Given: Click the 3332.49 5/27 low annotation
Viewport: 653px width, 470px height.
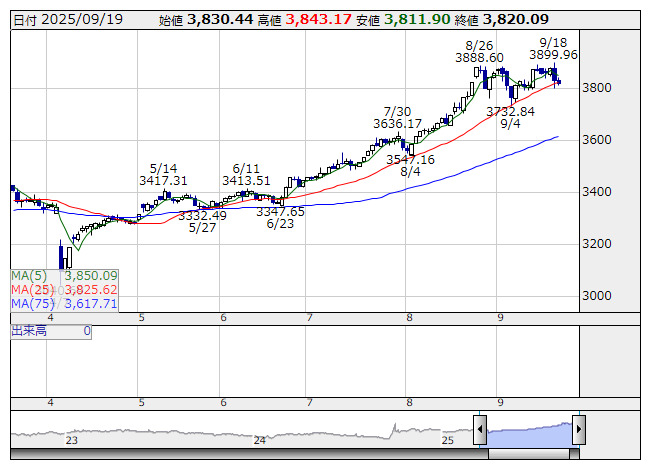Looking at the screenshot, I should [202, 221].
